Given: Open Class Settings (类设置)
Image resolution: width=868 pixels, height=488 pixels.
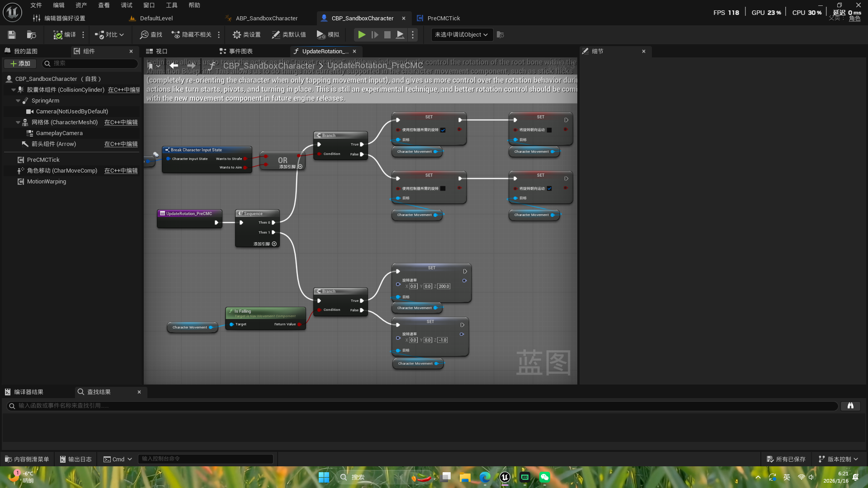Looking at the screenshot, I should tap(246, 35).
